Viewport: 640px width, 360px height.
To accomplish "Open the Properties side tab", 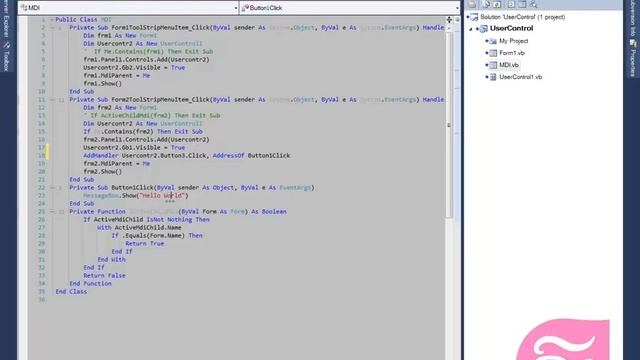I will [633, 58].
